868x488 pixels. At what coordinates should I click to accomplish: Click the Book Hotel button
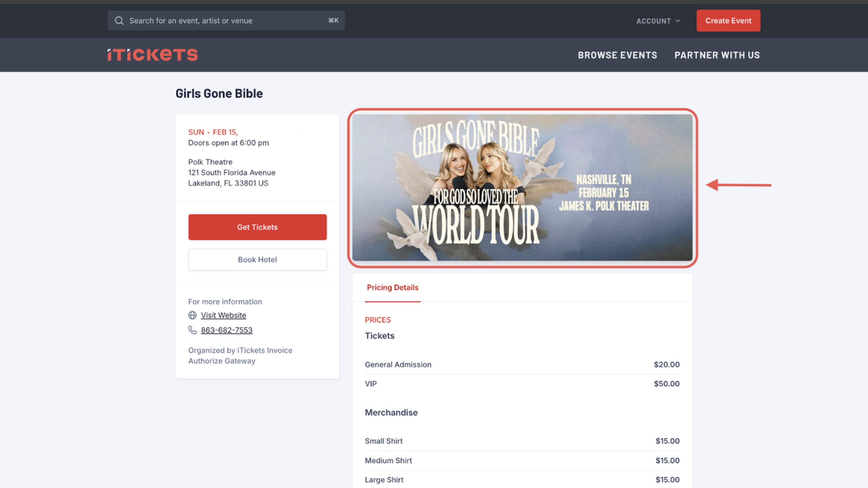[257, 260]
